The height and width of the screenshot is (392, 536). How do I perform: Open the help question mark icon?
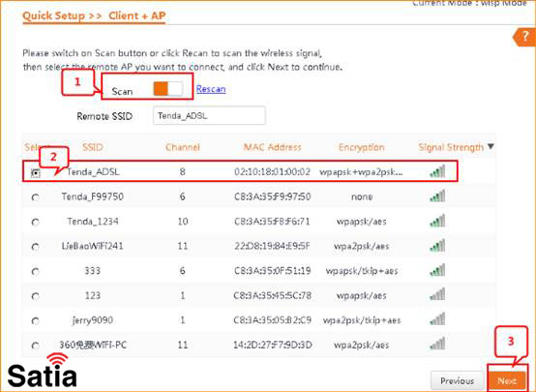click(x=525, y=37)
